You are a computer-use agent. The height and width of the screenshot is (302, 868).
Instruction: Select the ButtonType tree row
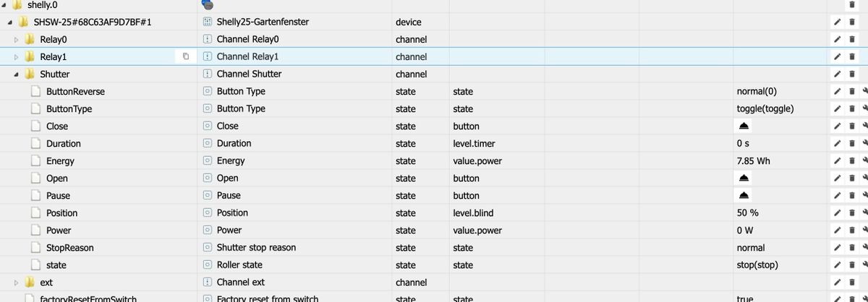[69, 108]
